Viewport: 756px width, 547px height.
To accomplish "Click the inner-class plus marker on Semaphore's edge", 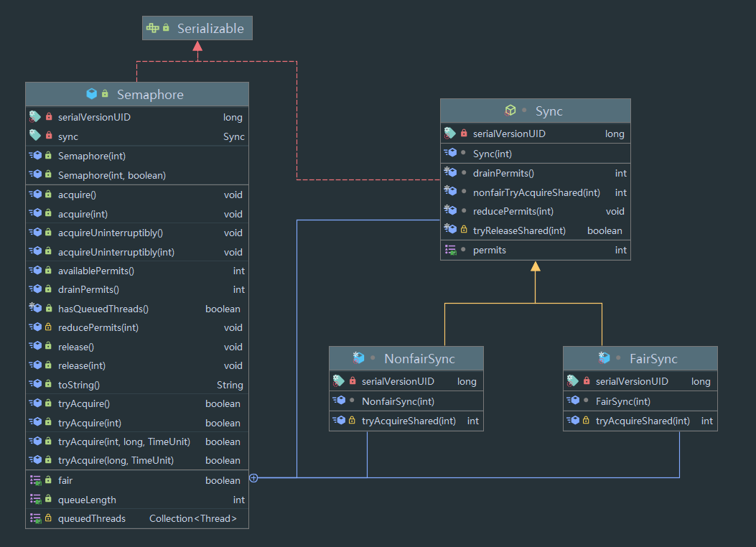I will point(253,478).
